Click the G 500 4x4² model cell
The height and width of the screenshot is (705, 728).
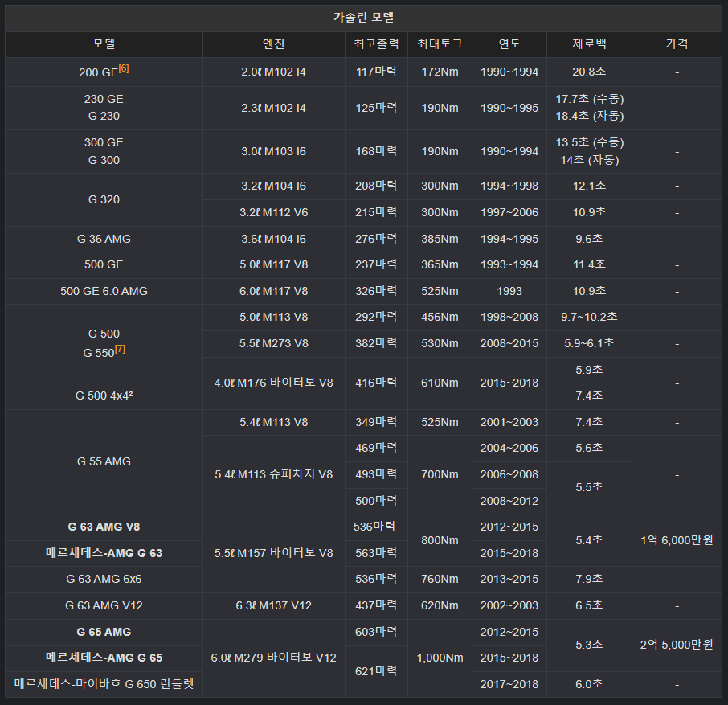(x=104, y=396)
